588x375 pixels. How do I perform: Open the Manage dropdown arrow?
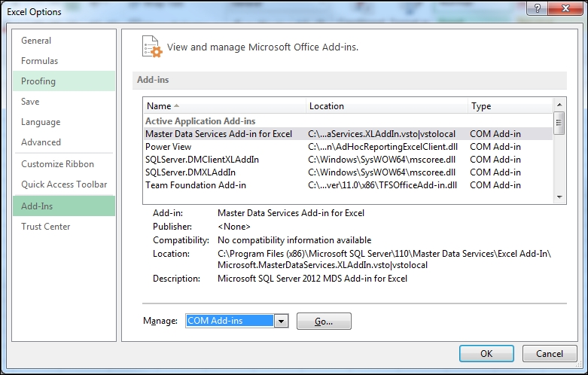tap(281, 321)
